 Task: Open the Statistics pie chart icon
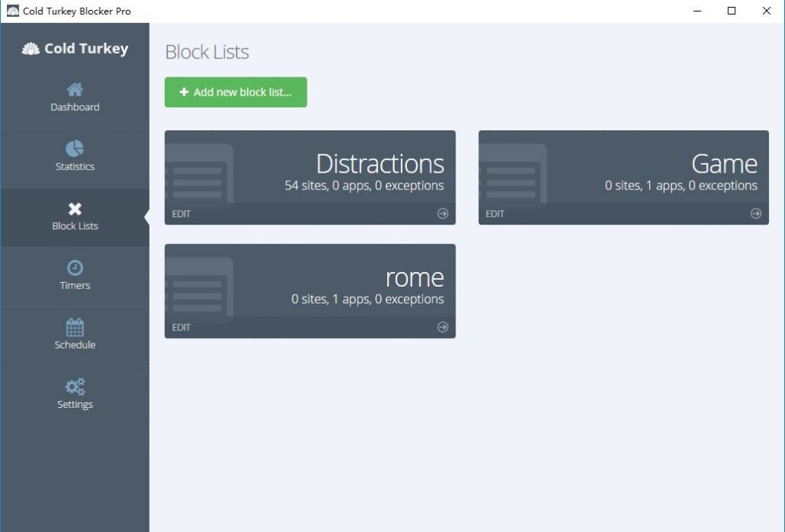click(x=74, y=148)
